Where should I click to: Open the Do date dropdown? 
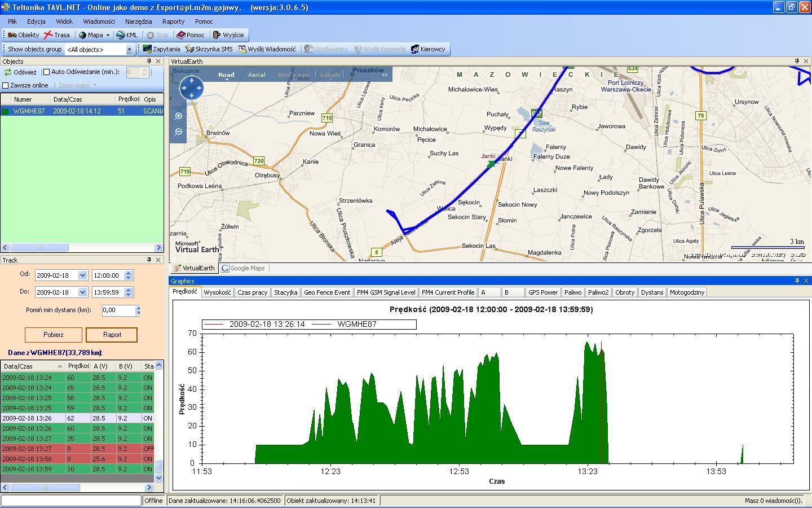click(83, 292)
